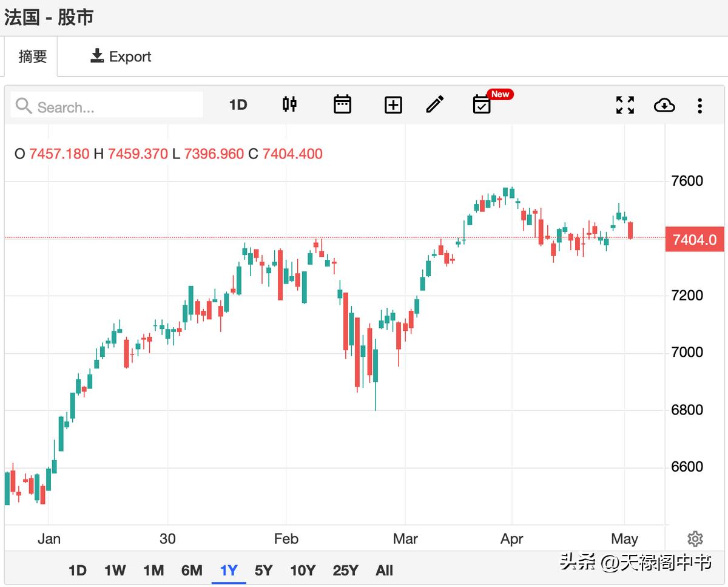Open the three-dot more options menu
This screenshot has height=587, width=728.
pyautogui.click(x=699, y=105)
